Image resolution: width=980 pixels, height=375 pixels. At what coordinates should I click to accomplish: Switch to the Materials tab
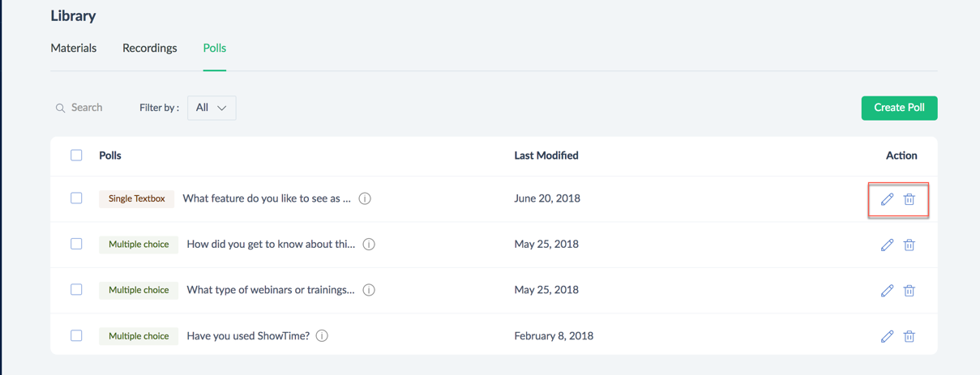[x=74, y=49]
